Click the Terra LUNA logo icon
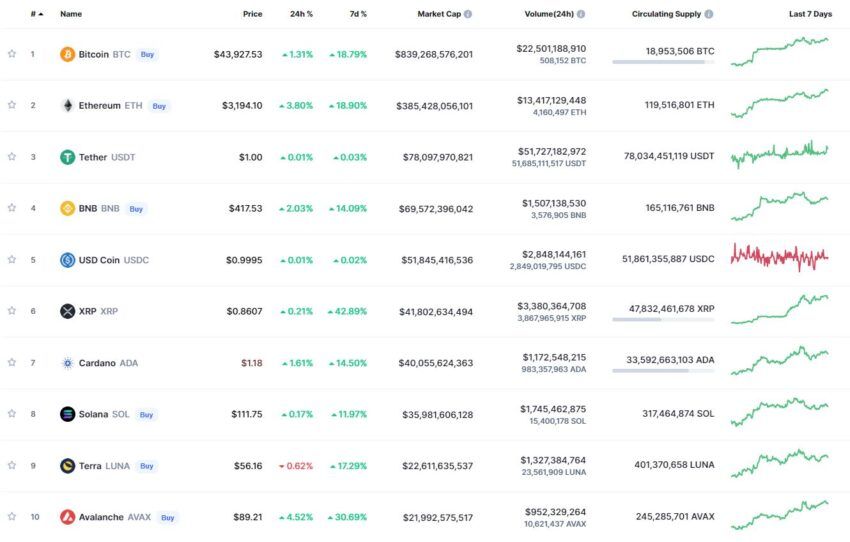 [x=67, y=466]
